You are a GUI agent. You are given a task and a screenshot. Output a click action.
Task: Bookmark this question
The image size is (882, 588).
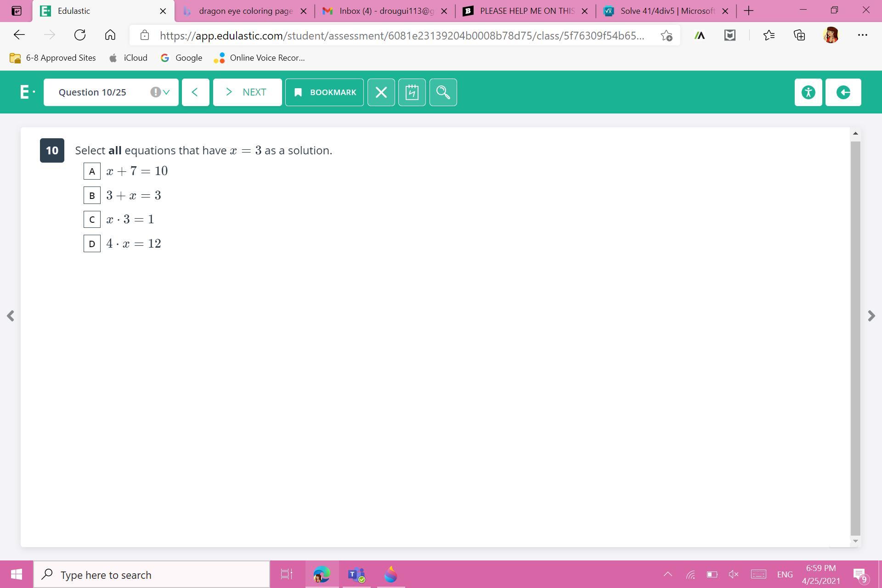click(324, 92)
